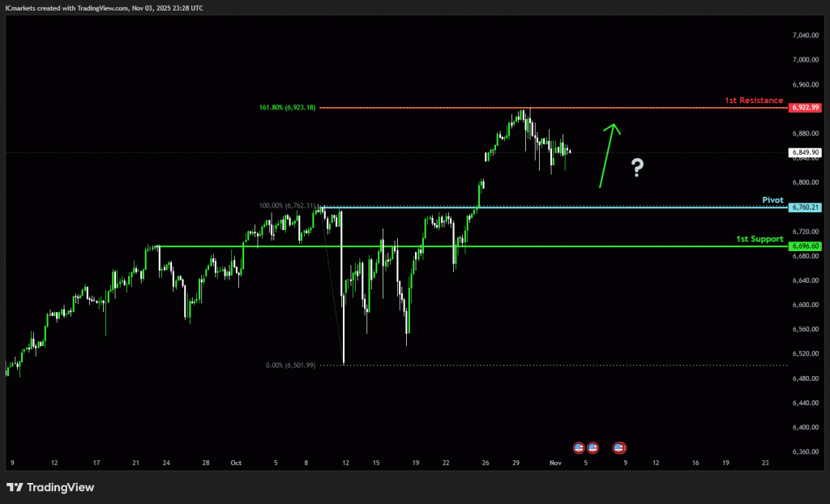The image size is (830, 504).
Task: Click the 161.80% Fibonacci level label
Action: (287, 108)
